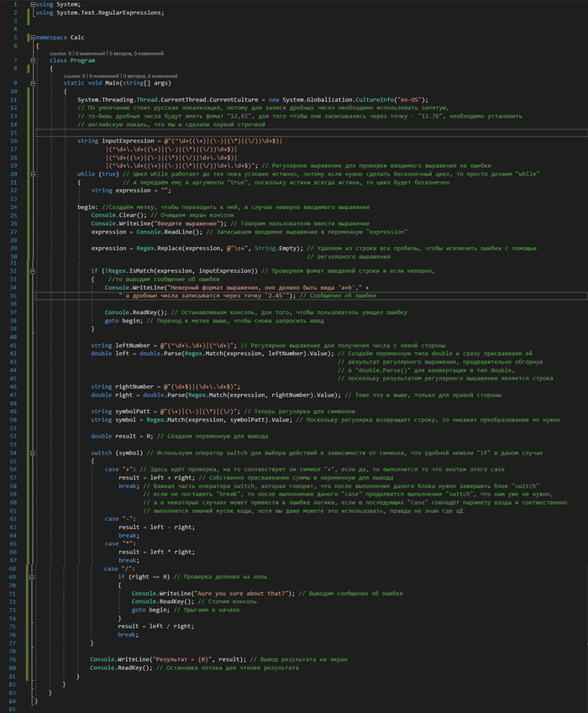Click CultureInfo in the CurrentCulture assignment
Image resolution: width=588 pixels, height=713 pixels.
pyautogui.click(x=378, y=100)
